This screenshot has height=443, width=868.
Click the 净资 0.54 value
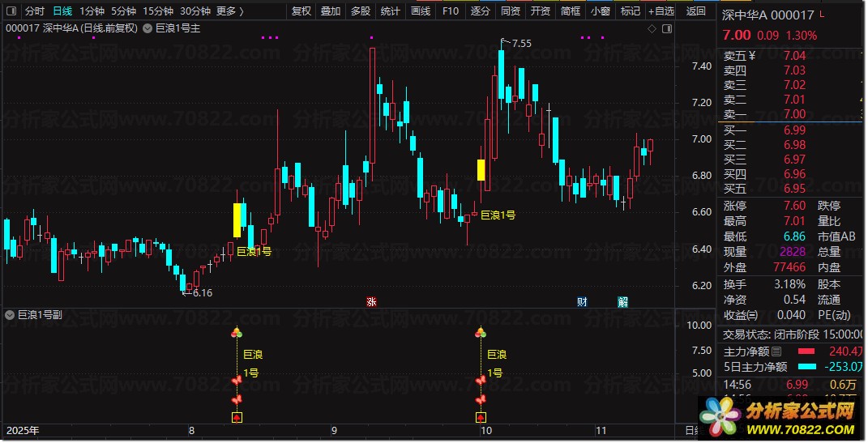(x=794, y=300)
